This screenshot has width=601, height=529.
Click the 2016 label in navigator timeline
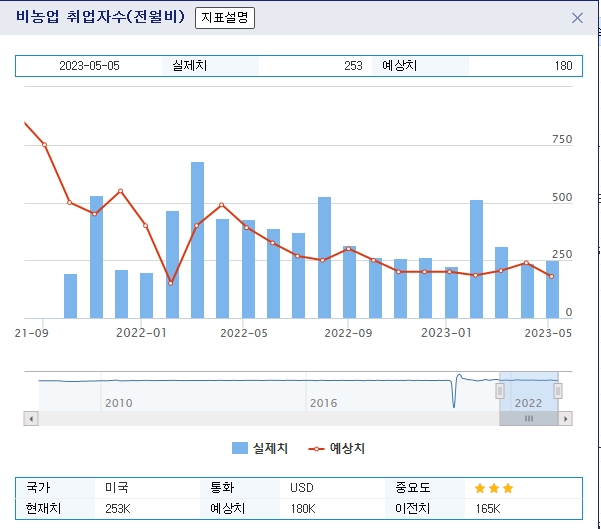point(323,403)
